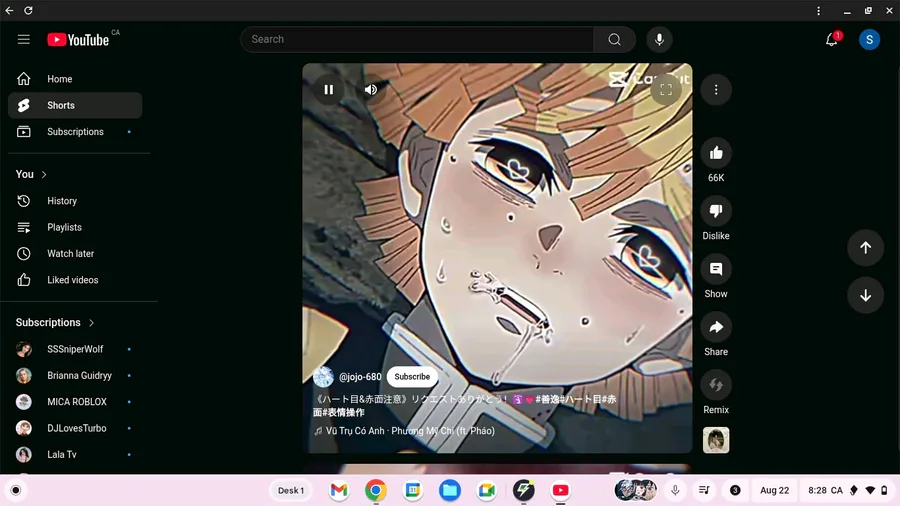
Task: Open Google Meet from the shelf
Action: pos(487,491)
